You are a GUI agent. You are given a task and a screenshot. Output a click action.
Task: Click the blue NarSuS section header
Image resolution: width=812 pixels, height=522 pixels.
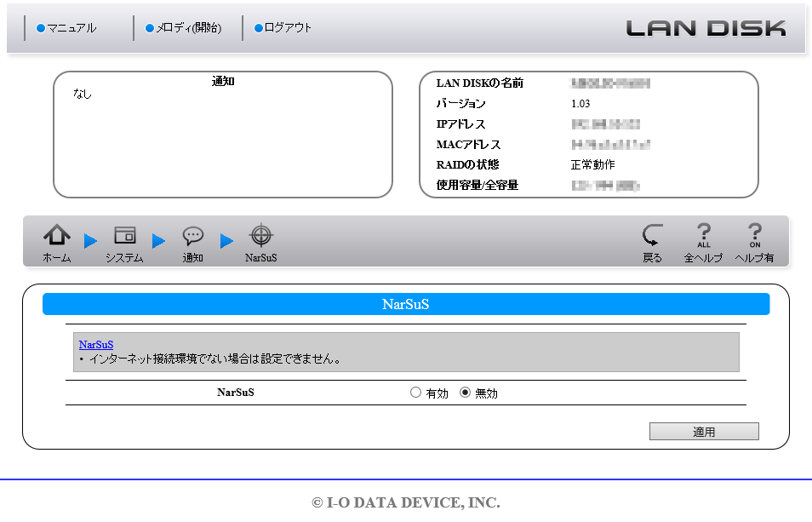click(406, 304)
